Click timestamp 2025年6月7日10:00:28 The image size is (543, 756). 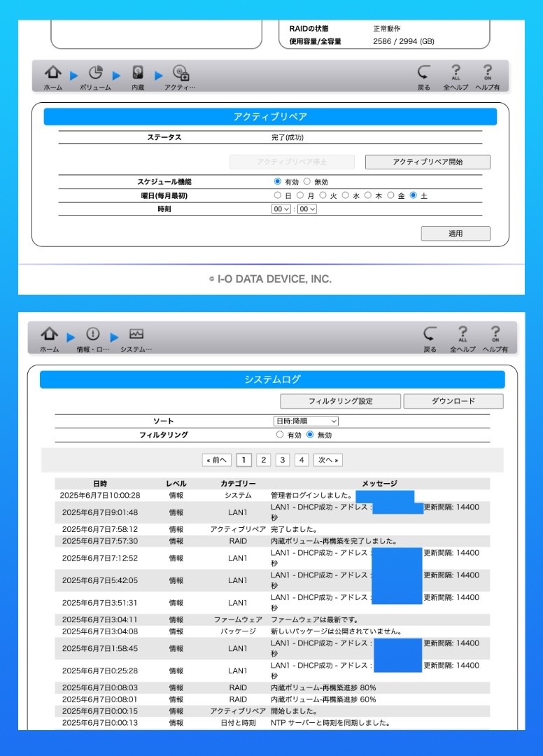click(100, 495)
